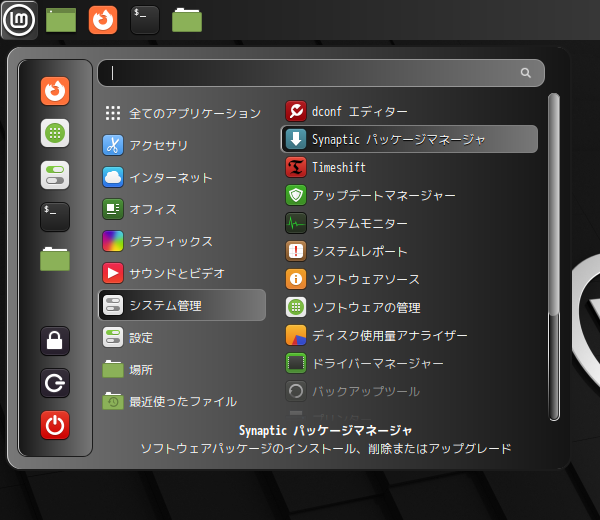Open システムレポート
Image resolution: width=600 pixels, height=520 pixels.
pyautogui.click(x=409, y=251)
